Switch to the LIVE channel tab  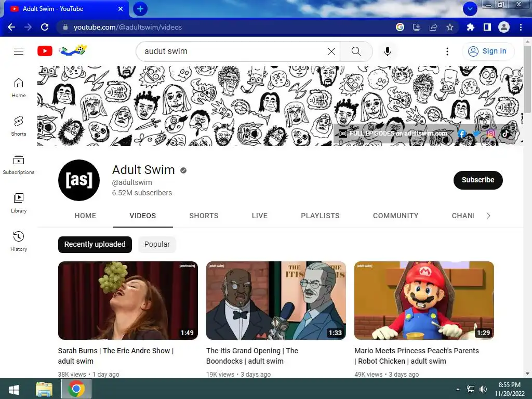pyautogui.click(x=260, y=216)
